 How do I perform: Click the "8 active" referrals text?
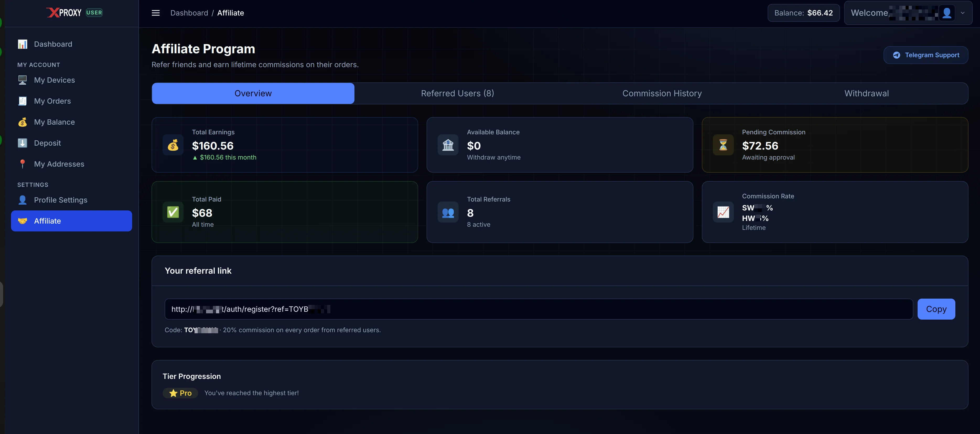pos(478,224)
